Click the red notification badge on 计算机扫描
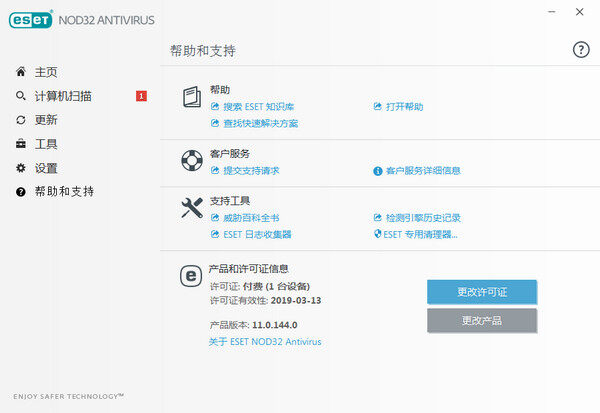600x413 pixels. [141, 96]
